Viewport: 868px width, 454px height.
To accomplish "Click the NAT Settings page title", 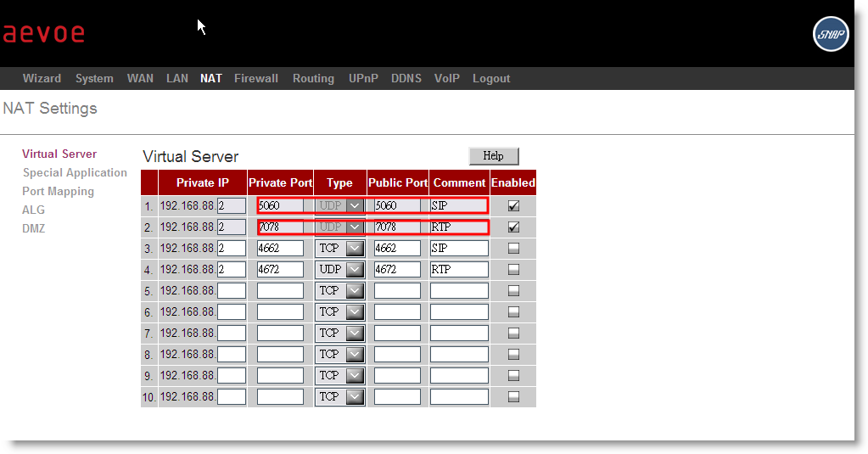I will coord(50,109).
